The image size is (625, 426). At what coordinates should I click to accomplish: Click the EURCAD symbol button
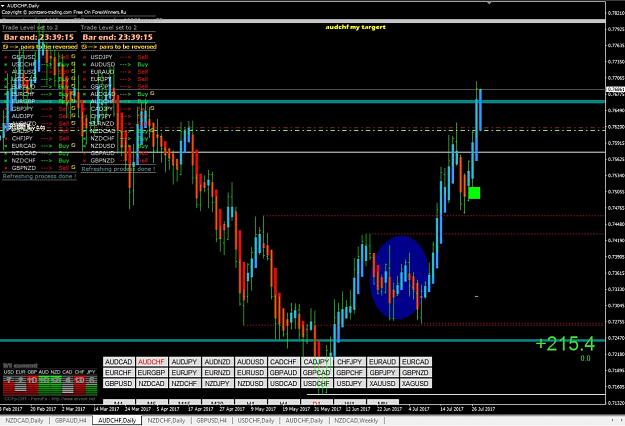click(416, 362)
